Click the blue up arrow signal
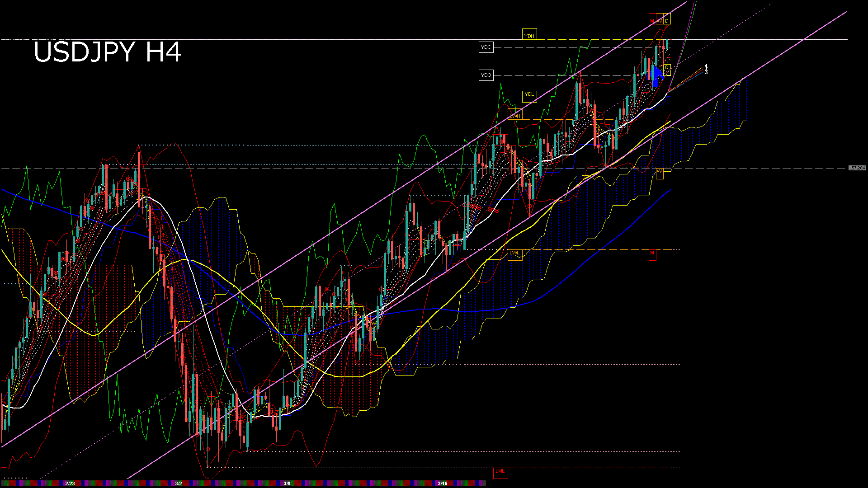The height and width of the screenshot is (488, 868). 656,75
